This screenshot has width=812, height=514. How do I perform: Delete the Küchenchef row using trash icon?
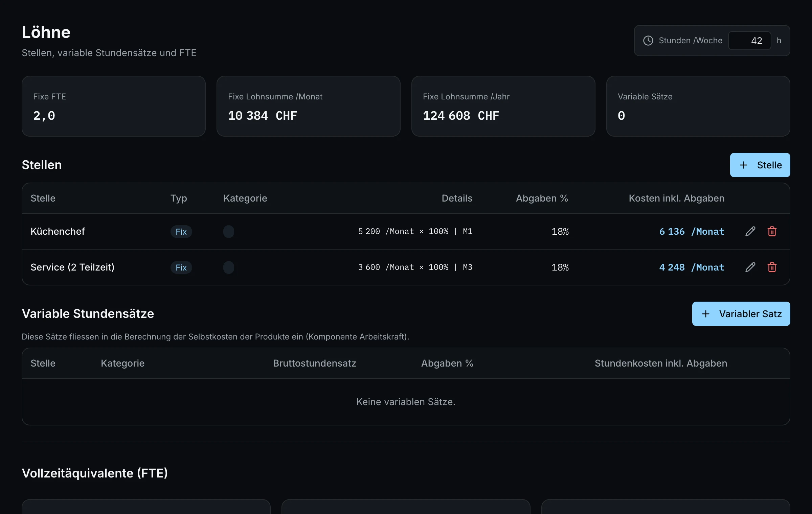click(x=772, y=231)
